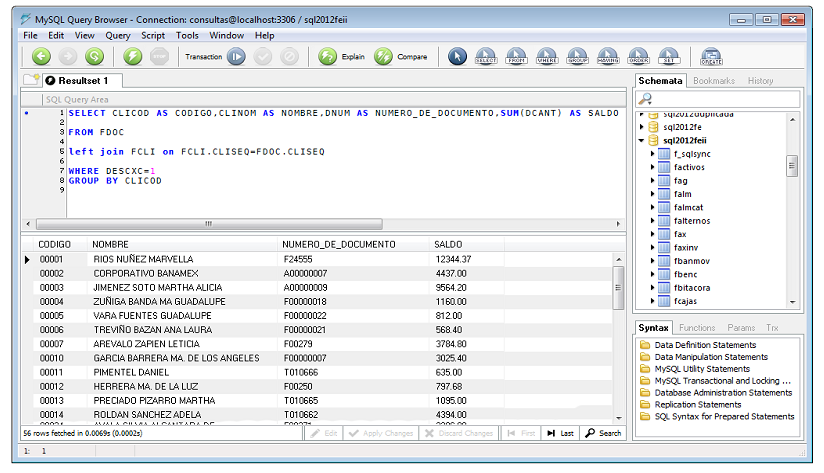Open the File menu
Viewport: 824px width, 473px height.
point(30,35)
